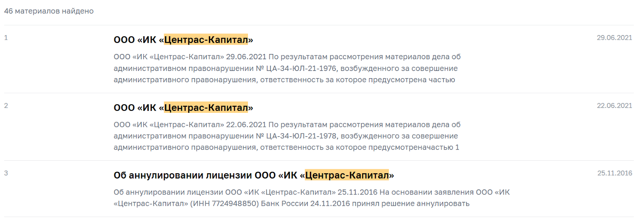The image size is (644, 220).
Task: Click highlighted Центрас-Капитал in second result title
Action: (x=206, y=108)
